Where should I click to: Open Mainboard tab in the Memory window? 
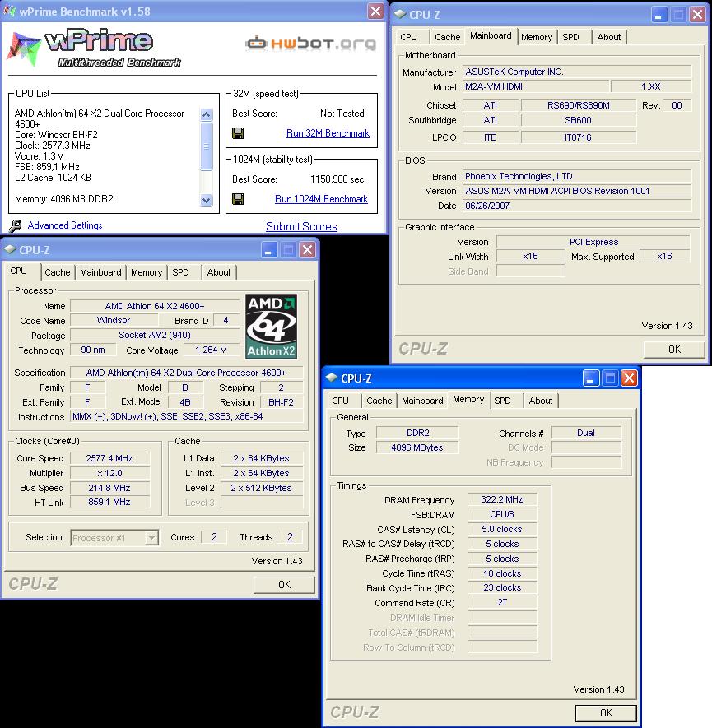pos(422,401)
